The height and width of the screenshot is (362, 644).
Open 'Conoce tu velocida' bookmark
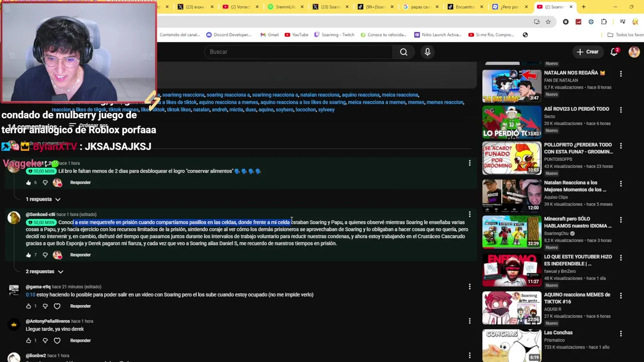coord(383,35)
